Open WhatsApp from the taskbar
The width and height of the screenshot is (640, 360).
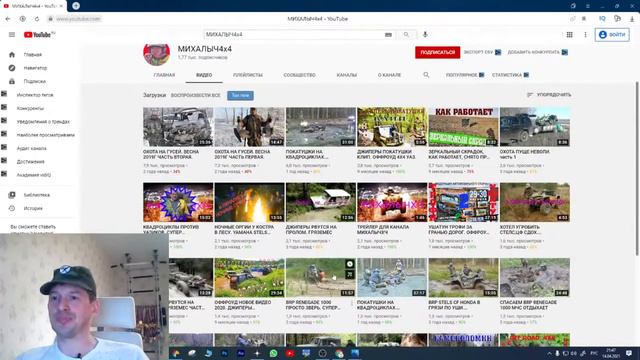(x=273, y=353)
